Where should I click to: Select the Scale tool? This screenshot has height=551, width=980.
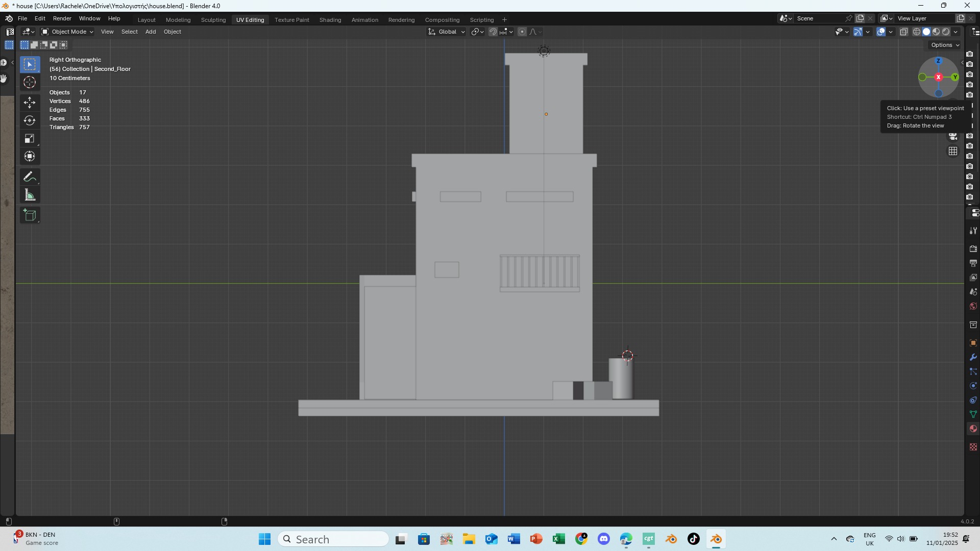coord(30,138)
